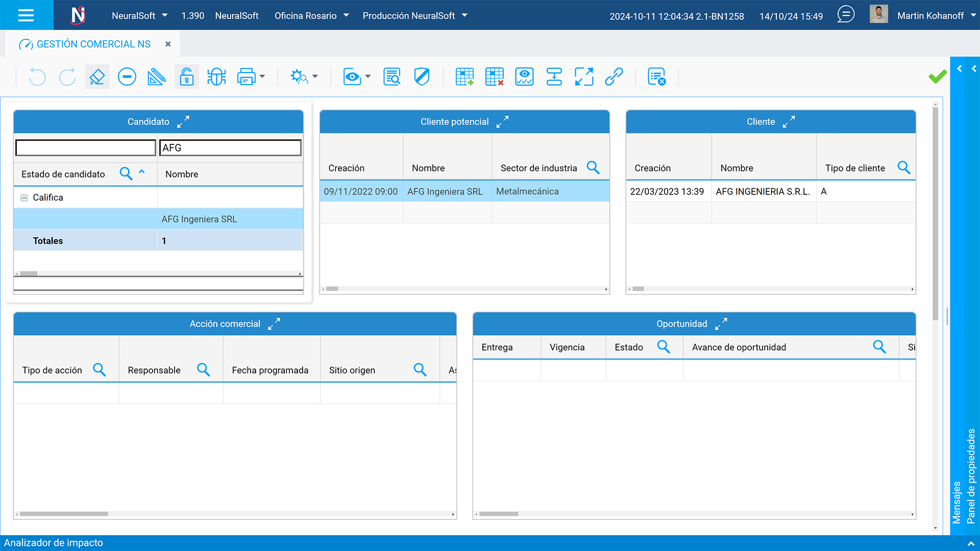Click the gear user settings icon
980x551 pixels.
coord(299,77)
